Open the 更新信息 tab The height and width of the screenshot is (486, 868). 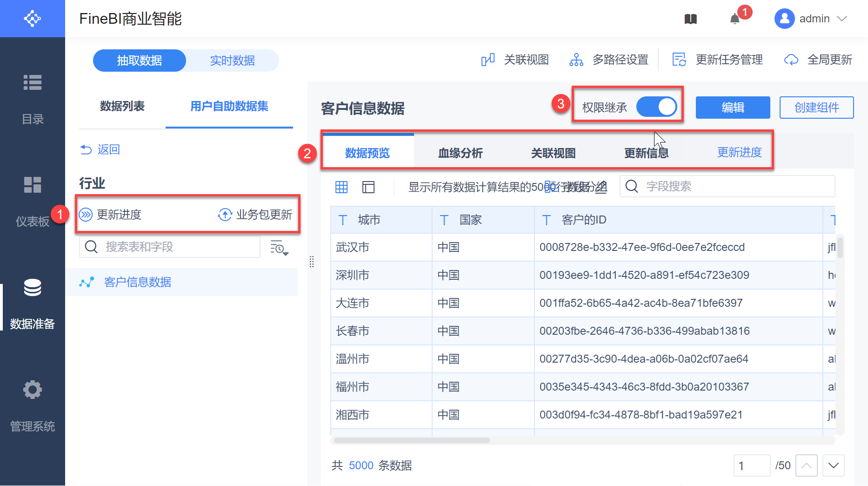[647, 153]
